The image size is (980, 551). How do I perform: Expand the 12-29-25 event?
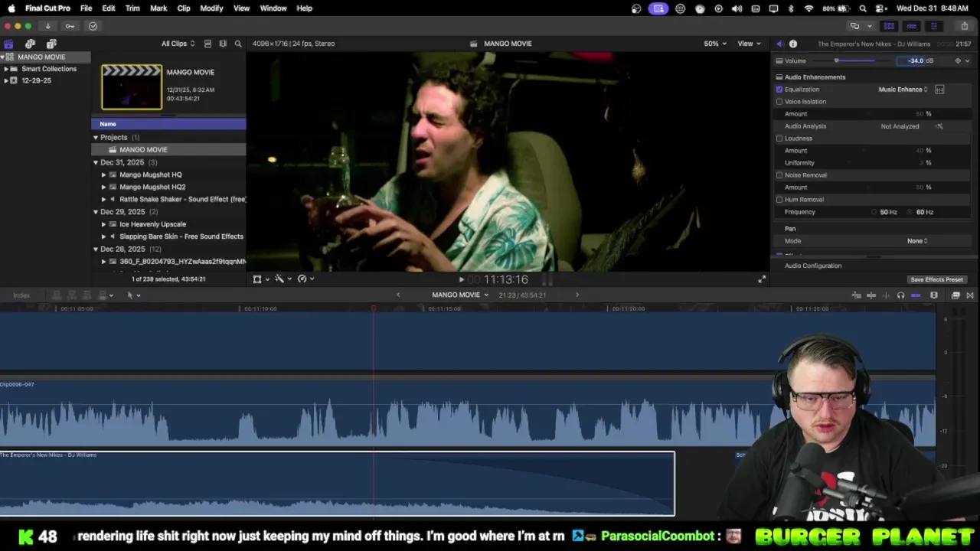(x=6, y=80)
